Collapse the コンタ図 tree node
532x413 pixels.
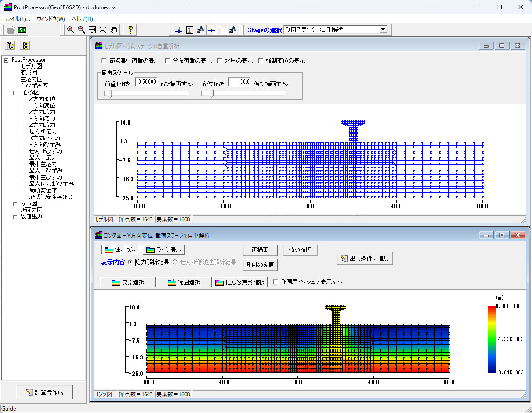click(x=15, y=92)
